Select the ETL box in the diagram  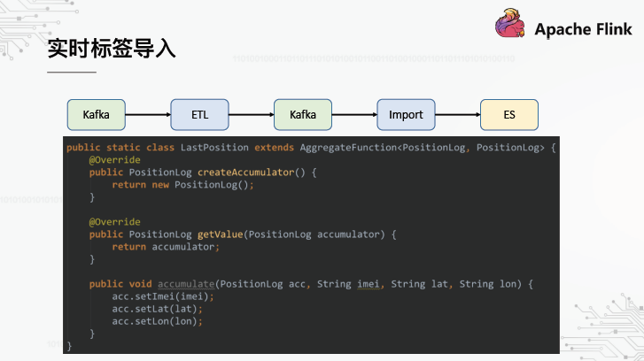tap(199, 114)
